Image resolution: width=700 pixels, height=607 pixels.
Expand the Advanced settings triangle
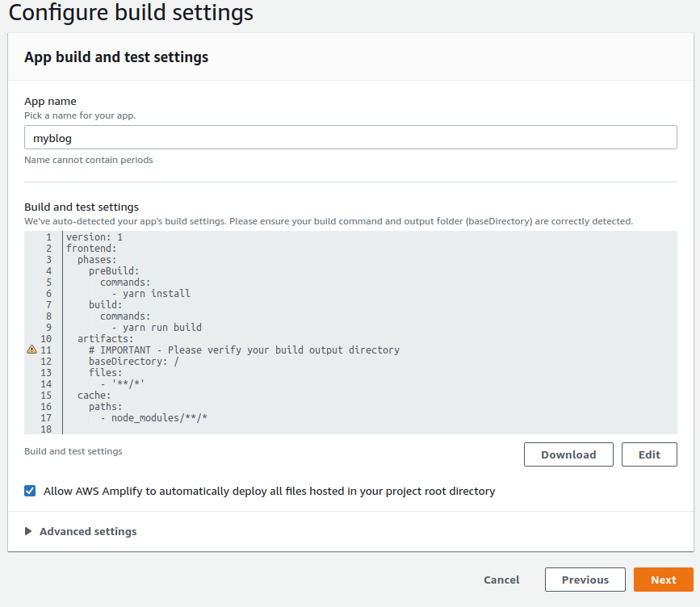coord(29,531)
